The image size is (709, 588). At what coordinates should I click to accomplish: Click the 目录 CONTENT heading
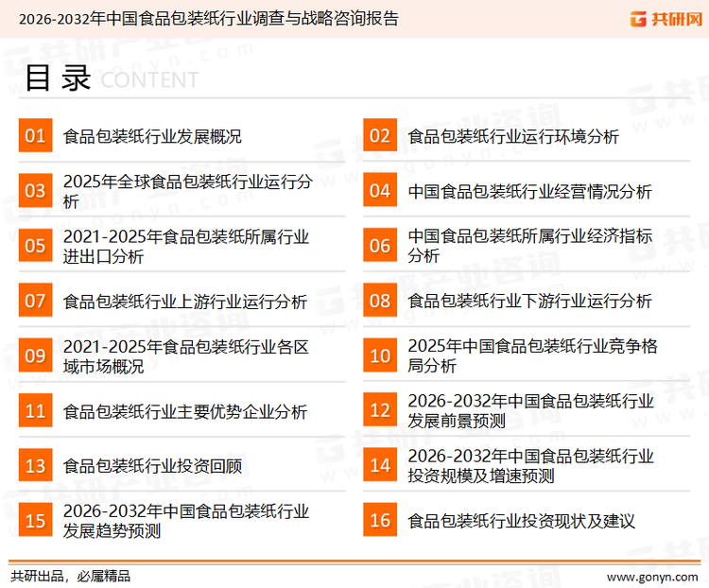(111, 79)
